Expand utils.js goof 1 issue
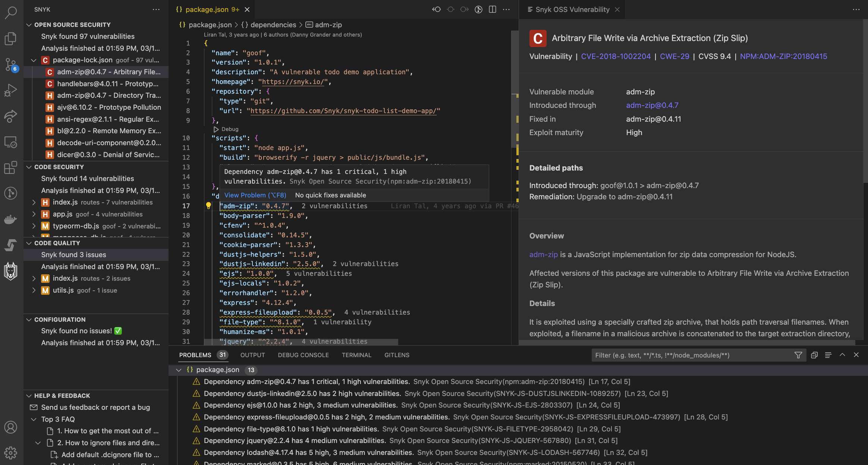The height and width of the screenshot is (465, 868). pos(34,290)
